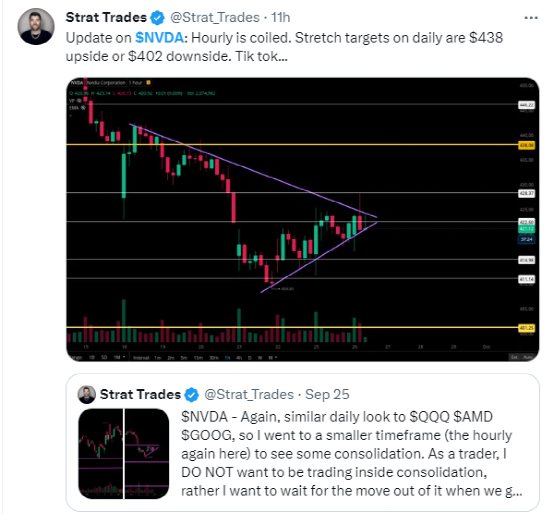
Task: Toggle the Ext. hours button on the chart
Action: click(515, 357)
